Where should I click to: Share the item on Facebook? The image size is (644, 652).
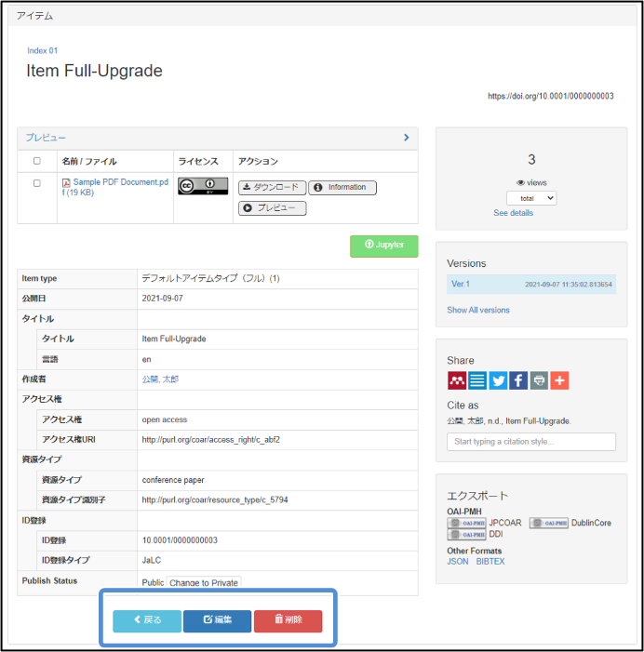point(518,380)
